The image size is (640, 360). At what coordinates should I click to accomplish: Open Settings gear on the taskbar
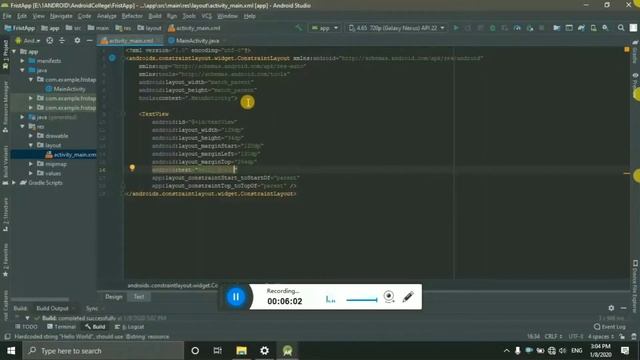click(264, 351)
